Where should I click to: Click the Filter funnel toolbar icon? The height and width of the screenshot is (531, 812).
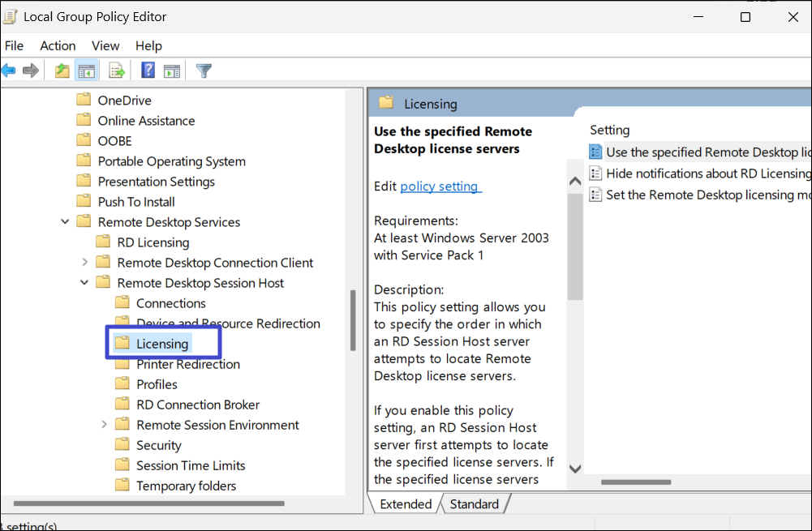click(204, 71)
